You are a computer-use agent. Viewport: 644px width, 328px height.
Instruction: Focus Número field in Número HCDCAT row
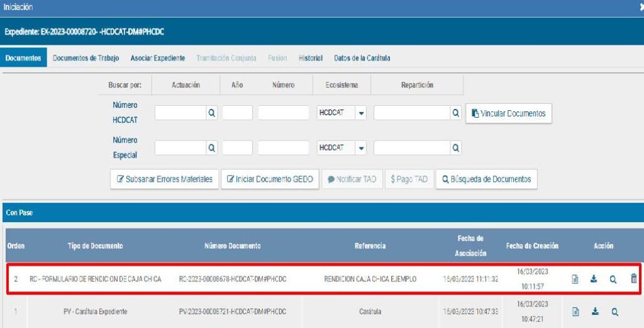284,113
